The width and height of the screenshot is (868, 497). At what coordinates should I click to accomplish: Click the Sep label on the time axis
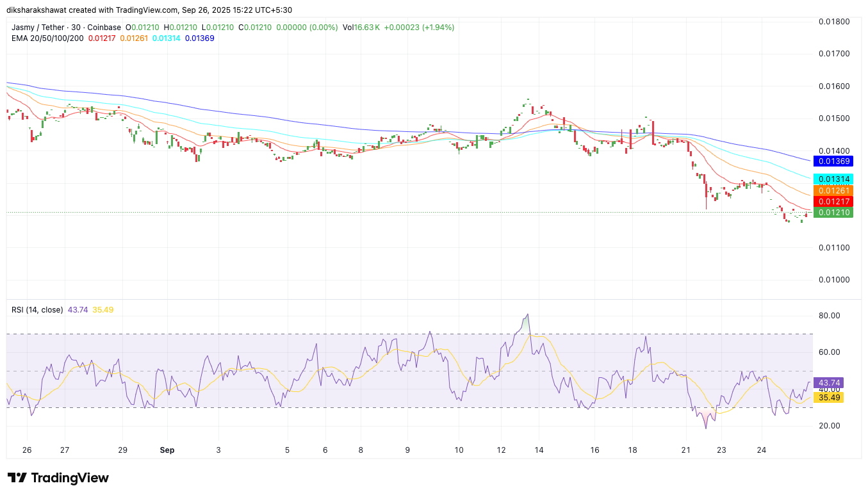[167, 450]
